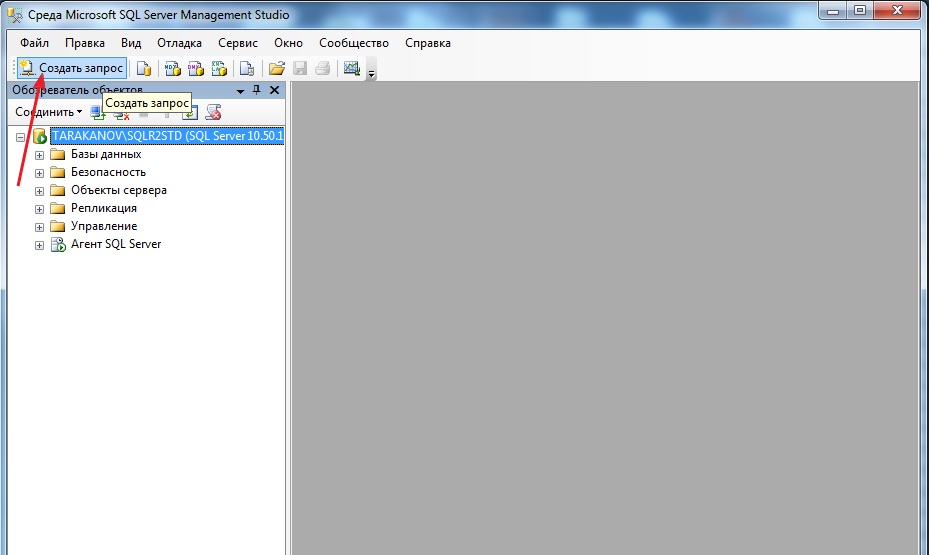Viewport: 929px width, 555px height.
Task: Close the Management Studio window
Action: (x=898, y=11)
